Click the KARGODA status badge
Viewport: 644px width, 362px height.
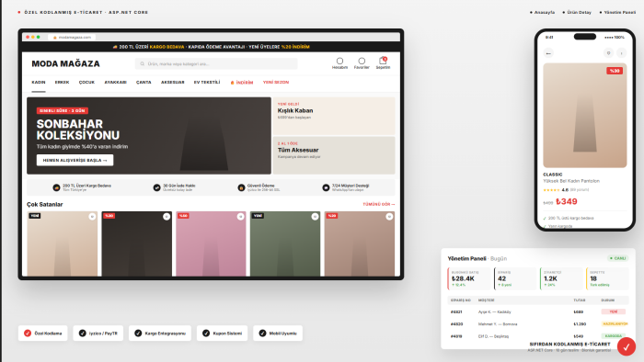(x=614, y=336)
